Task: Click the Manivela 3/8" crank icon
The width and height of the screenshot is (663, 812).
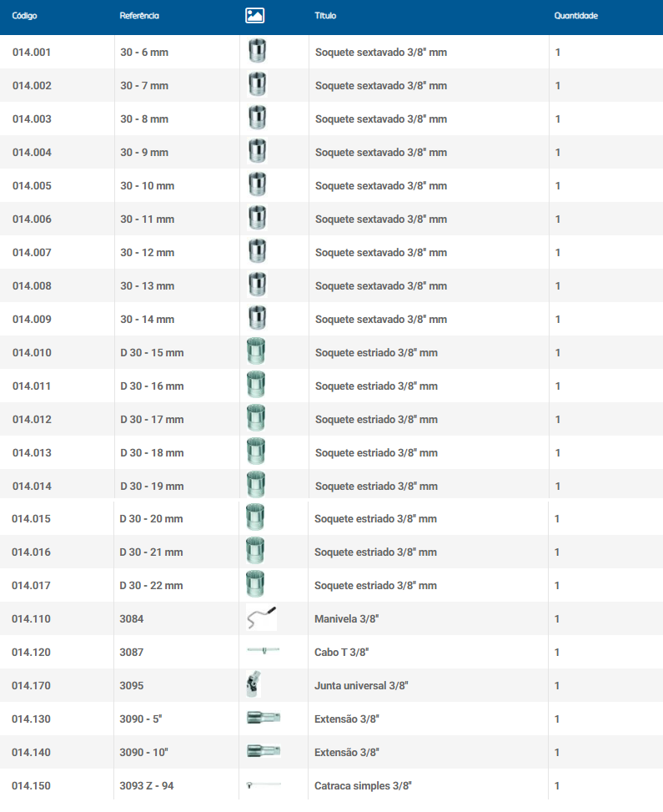Action: 261,618
